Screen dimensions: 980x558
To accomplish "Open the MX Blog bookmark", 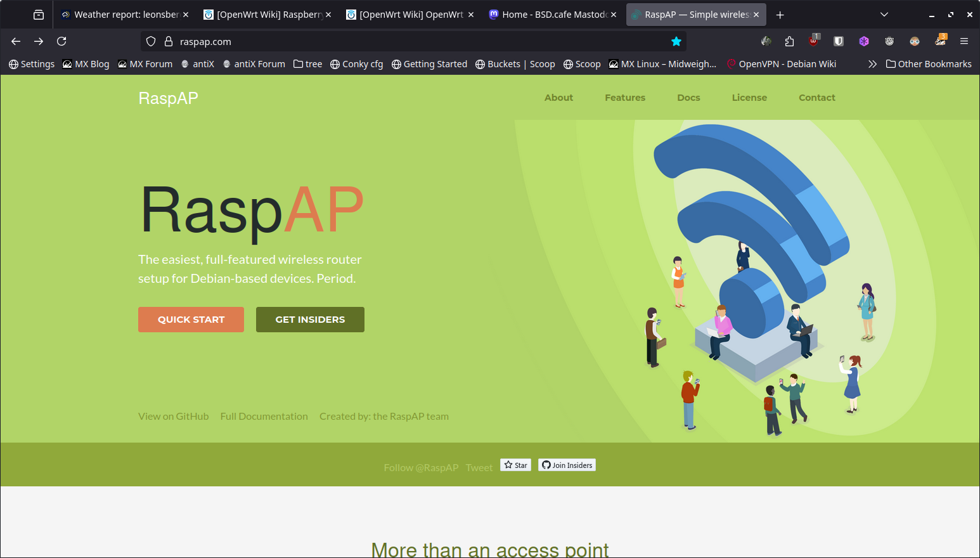I will (86, 64).
